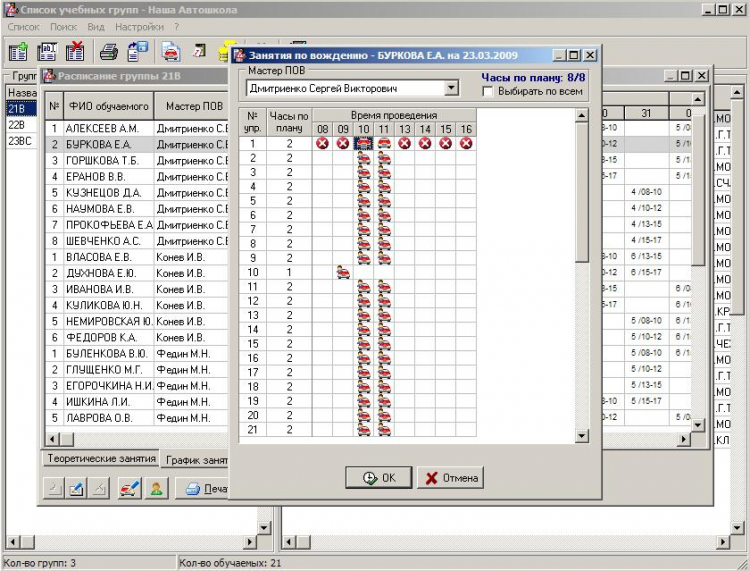
Task: Open the Список menu
Action: [23, 27]
